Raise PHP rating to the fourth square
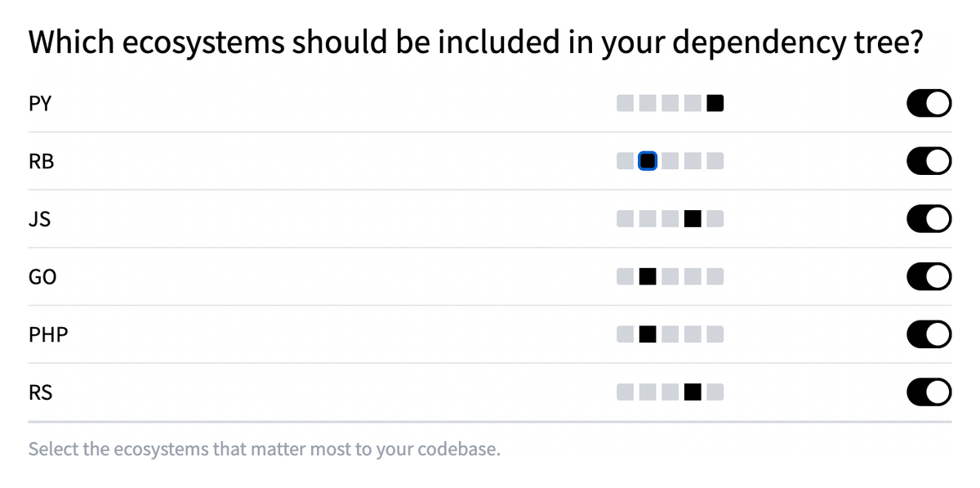Screen dimensions: 980x488 click(693, 334)
